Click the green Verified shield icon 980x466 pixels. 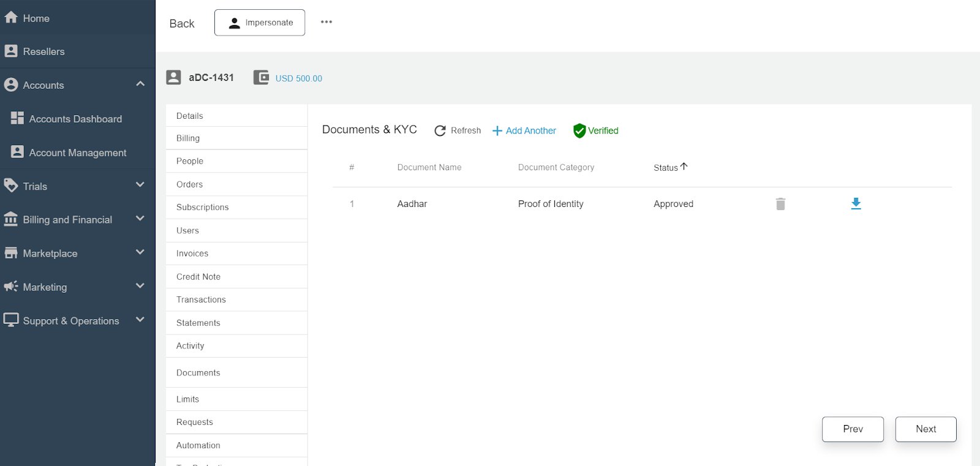579,130
